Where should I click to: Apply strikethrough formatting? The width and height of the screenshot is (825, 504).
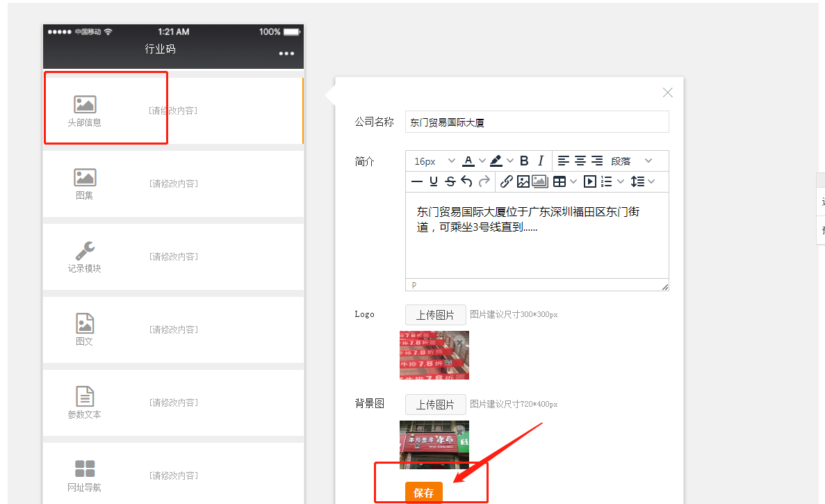click(x=450, y=181)
